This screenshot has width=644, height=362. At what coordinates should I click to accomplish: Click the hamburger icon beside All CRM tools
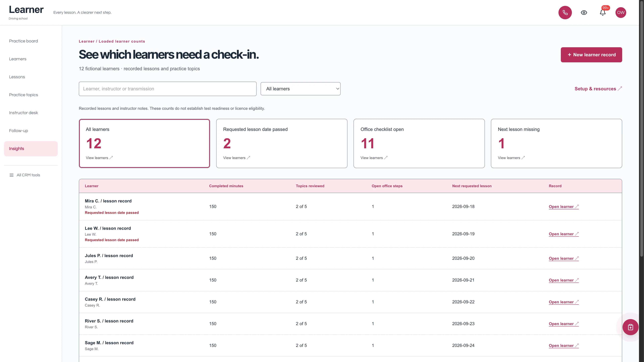coord(12,175)
